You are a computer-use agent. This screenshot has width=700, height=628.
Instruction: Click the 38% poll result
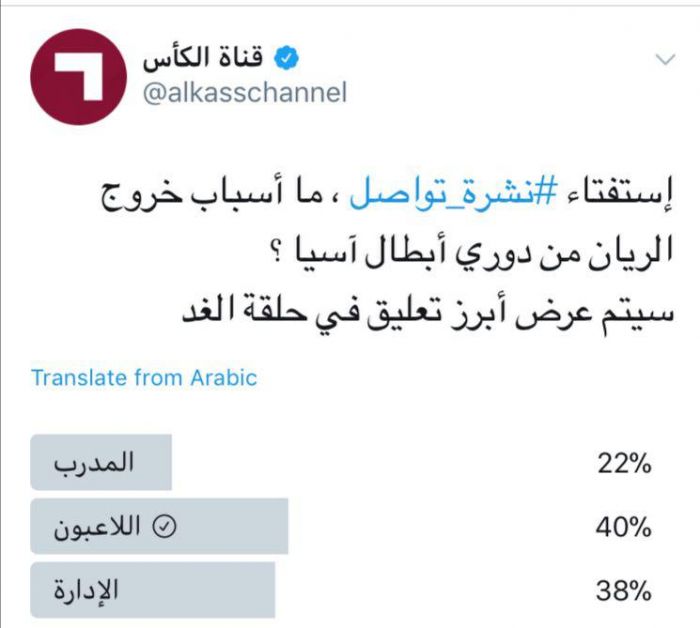tap(623, 589)
